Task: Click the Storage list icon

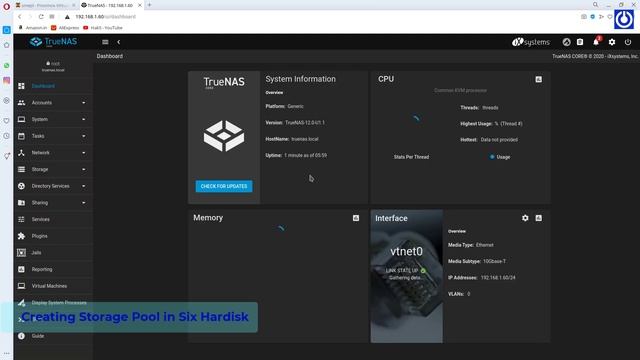Action: click(21, 169)
